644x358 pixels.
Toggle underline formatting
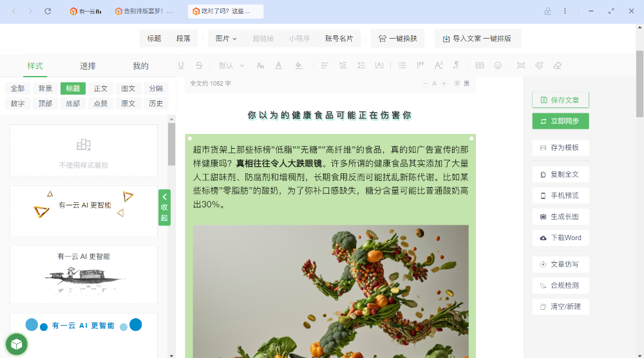click(181, 65)
